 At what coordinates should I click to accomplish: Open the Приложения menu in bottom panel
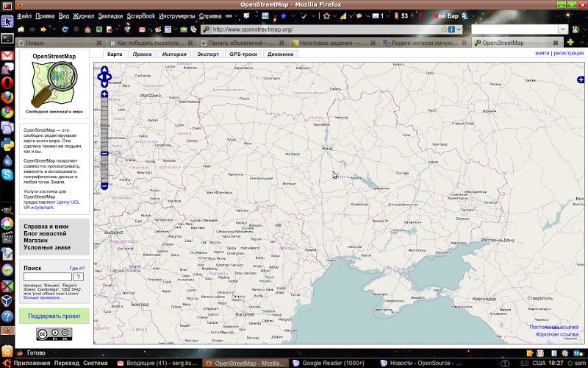pos(32,363)
